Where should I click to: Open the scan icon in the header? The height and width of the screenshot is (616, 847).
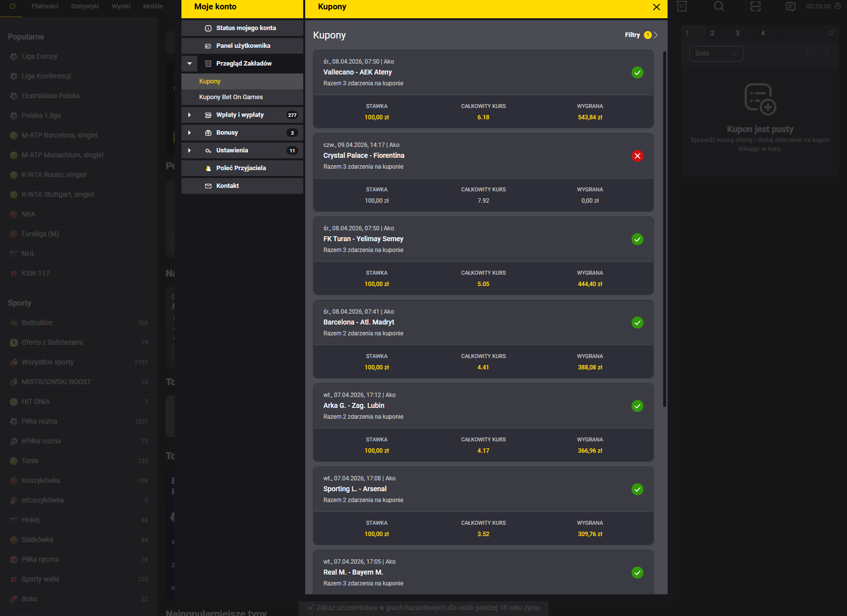(755, 6)
